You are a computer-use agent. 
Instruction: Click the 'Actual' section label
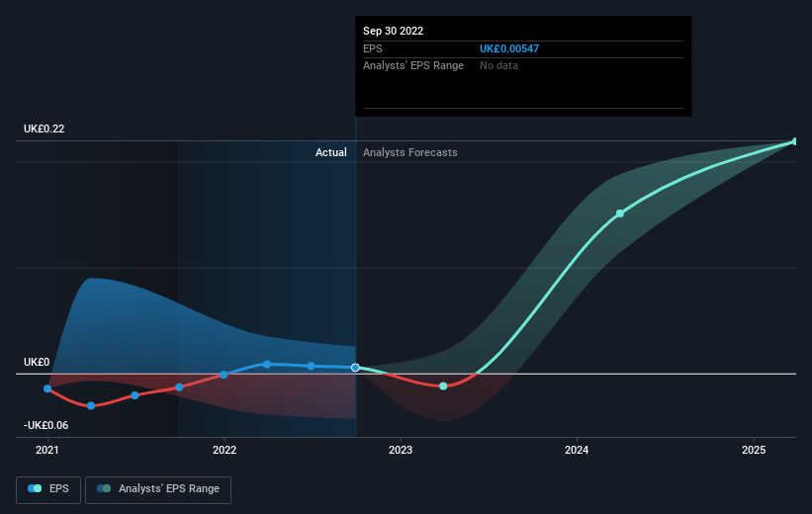[331, 152]
